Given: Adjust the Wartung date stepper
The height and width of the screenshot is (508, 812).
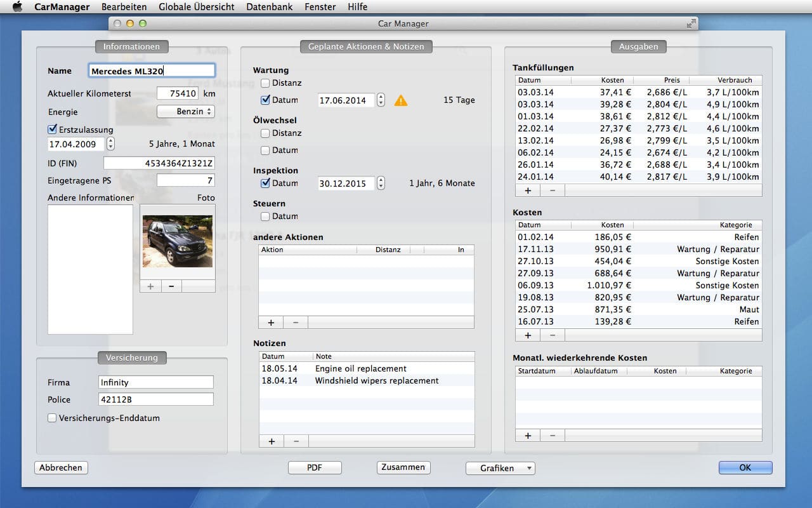Looking at the screenshot, I should point(381,100).
